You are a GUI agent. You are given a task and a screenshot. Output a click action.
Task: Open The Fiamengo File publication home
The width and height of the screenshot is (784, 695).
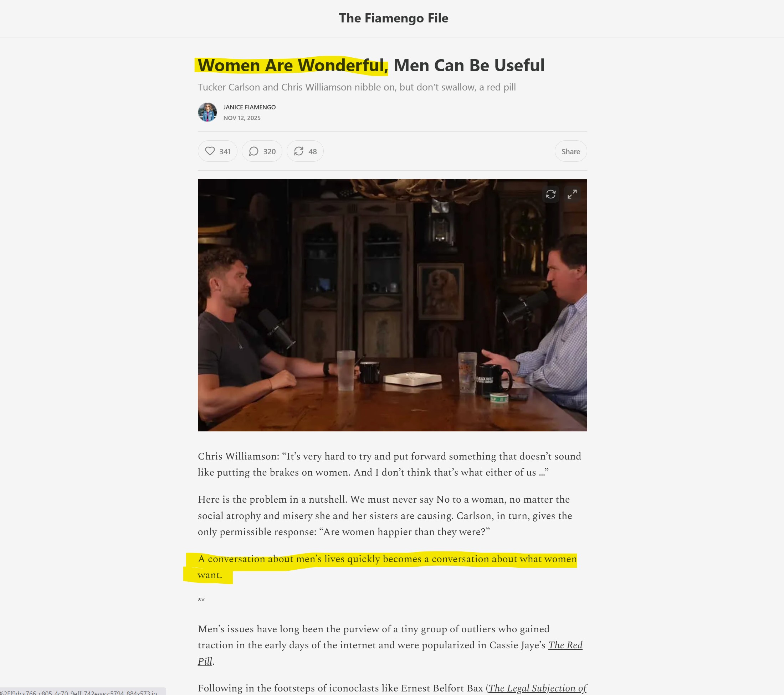(x=394, y=18)
